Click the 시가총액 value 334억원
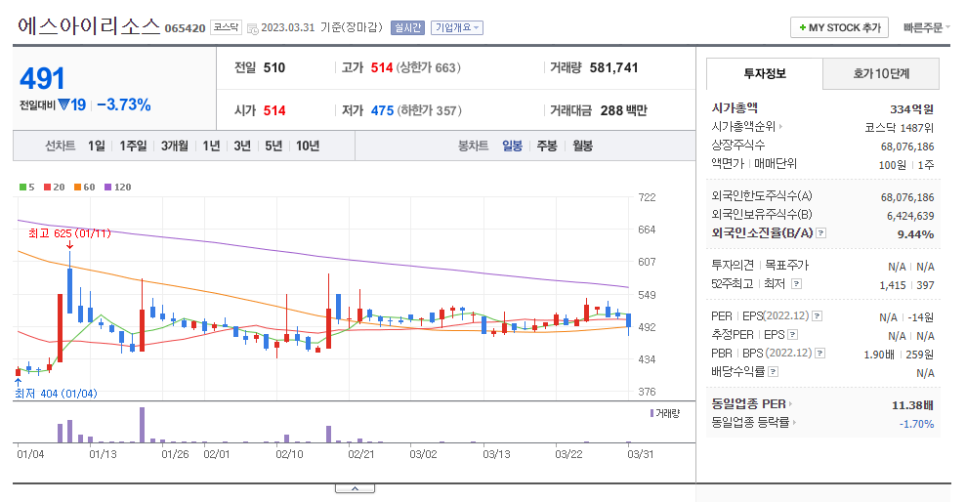966x502 pixels. [912, 110]
